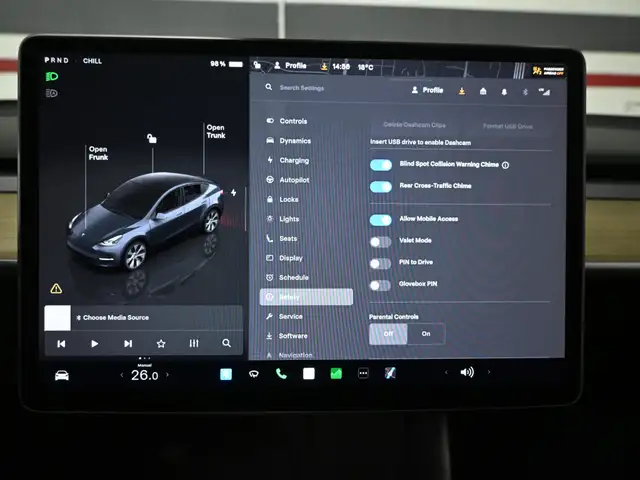Open Display settings menu
Image resolution: width=640 pixels, height=480 pixels.
[x=284, y=258]
